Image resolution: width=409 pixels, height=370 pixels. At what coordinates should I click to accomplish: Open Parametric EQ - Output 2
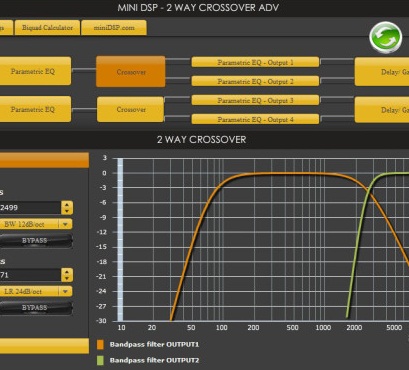coord(255,81)
